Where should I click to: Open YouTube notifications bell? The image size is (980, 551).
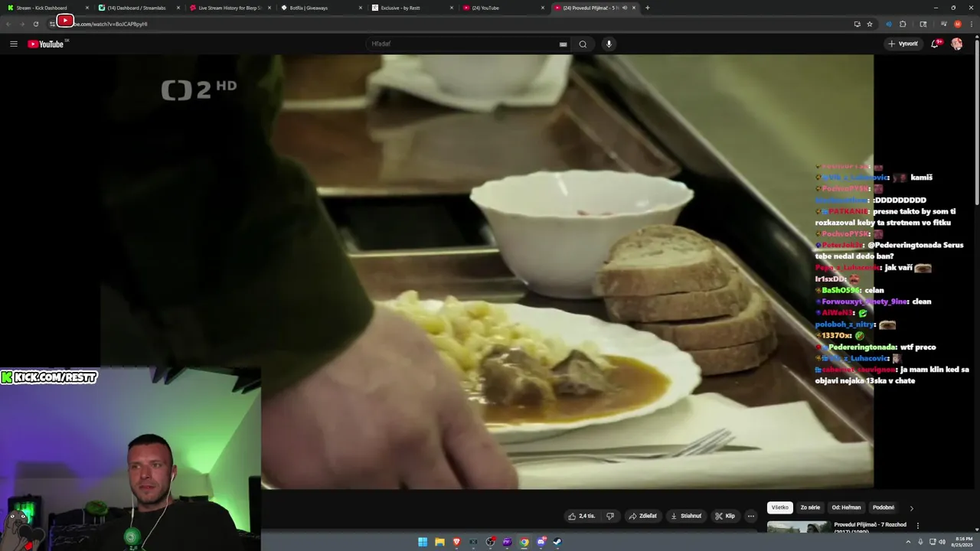click(935, 44)
